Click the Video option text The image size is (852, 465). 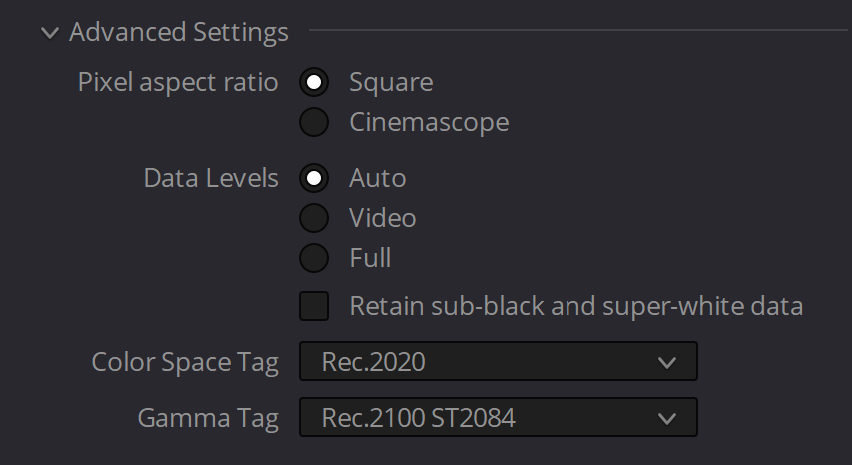coord(383,218)
